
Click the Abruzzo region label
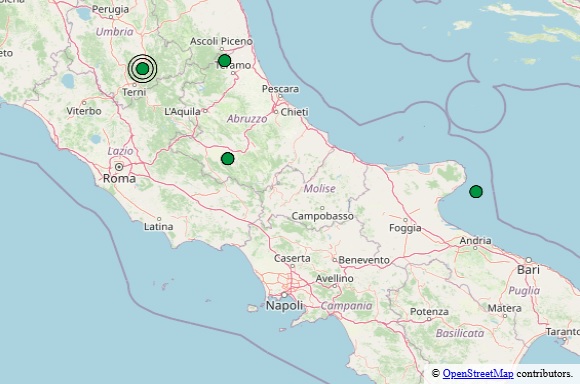247,119
